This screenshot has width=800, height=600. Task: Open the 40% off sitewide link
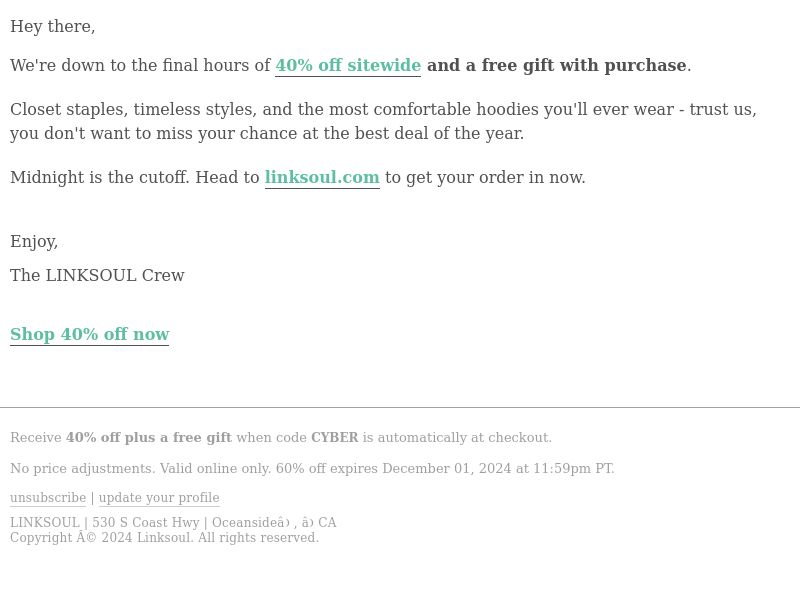(x=348, y=65)
